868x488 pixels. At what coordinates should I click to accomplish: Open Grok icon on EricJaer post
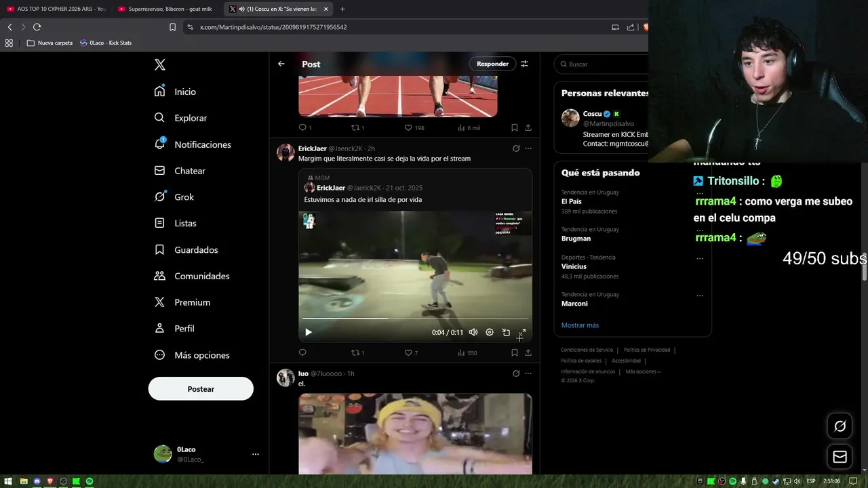coord(516,148)
